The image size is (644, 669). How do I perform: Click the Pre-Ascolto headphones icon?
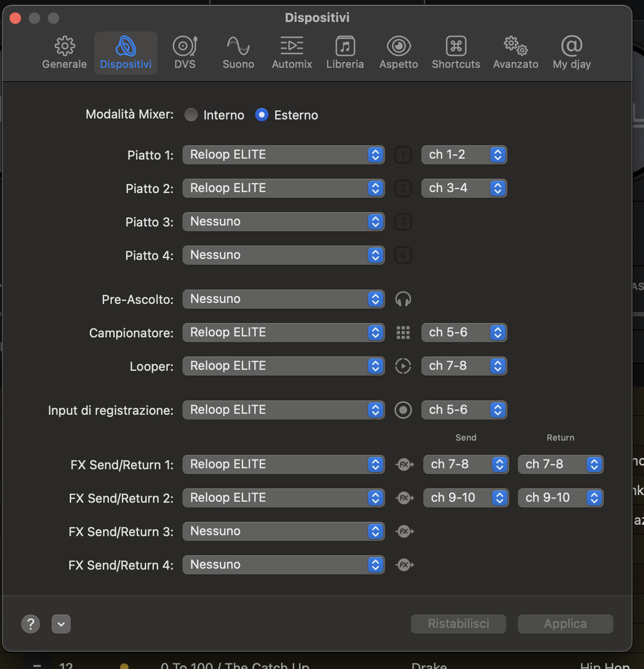pos(403,299)
